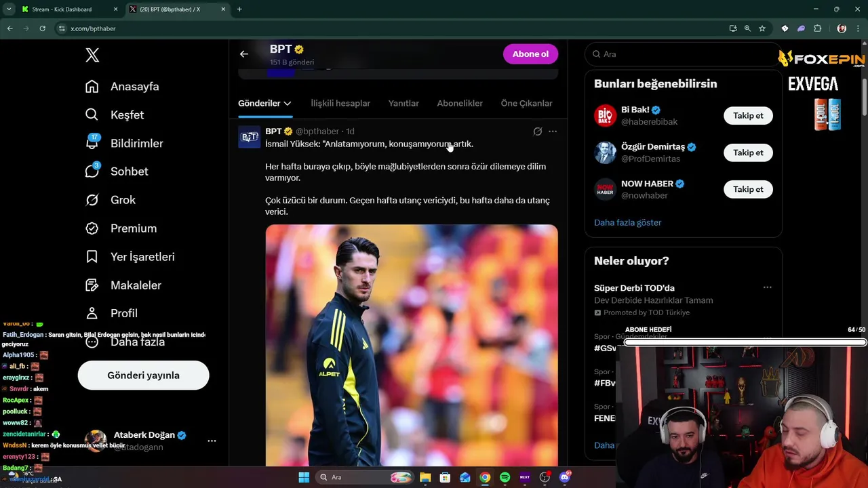
Task: Open Keşfet explore page
Action: 115,115
